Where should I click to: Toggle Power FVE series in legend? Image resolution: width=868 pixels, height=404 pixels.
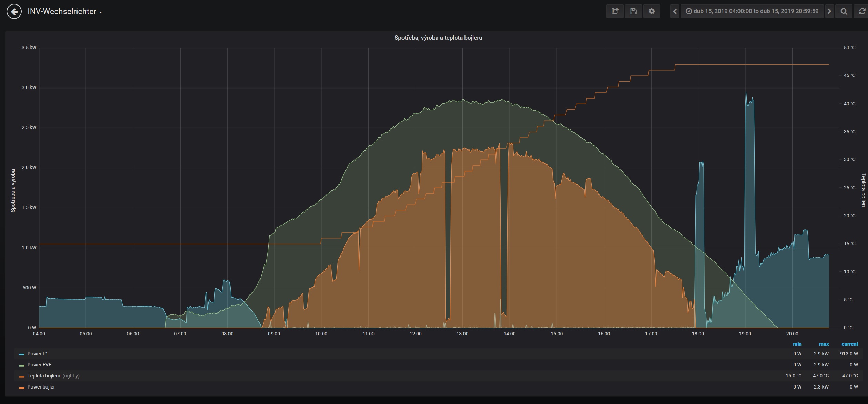(39, 365)
